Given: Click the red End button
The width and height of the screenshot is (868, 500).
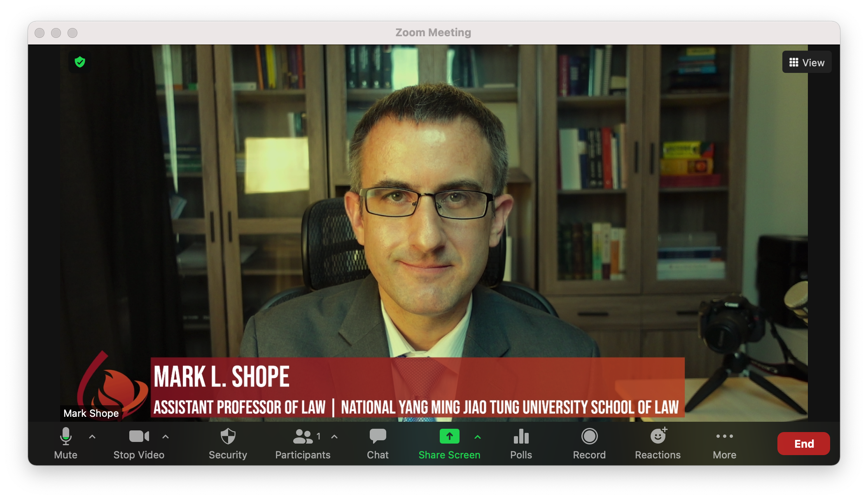Looking at the screenshot, I should (x=803, y=444).
